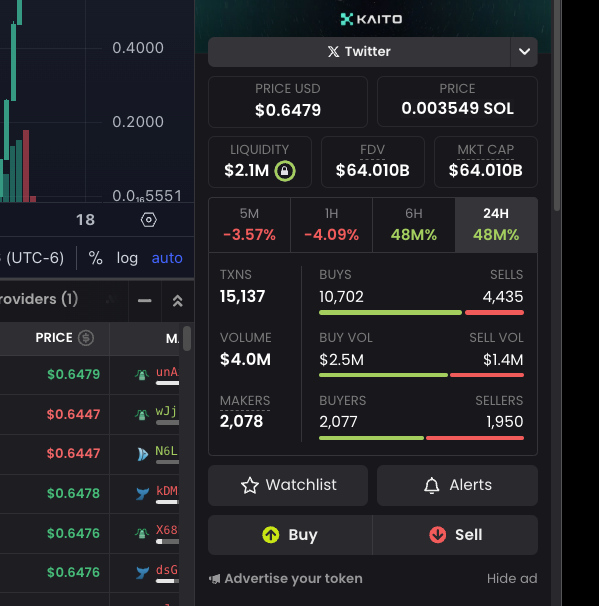Open the Twitter link button
The width and height of the screenshot is (599, 606).
click(x=359, y=52)
